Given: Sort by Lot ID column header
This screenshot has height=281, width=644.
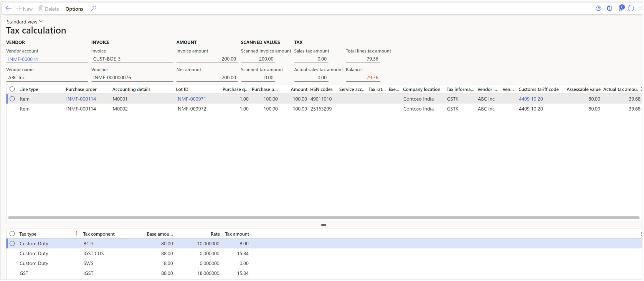Looking at the screenshot, I should (182, 89).
